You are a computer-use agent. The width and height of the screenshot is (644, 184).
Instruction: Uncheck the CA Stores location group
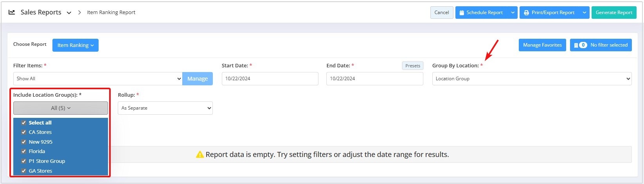click(x=23, y=132)
